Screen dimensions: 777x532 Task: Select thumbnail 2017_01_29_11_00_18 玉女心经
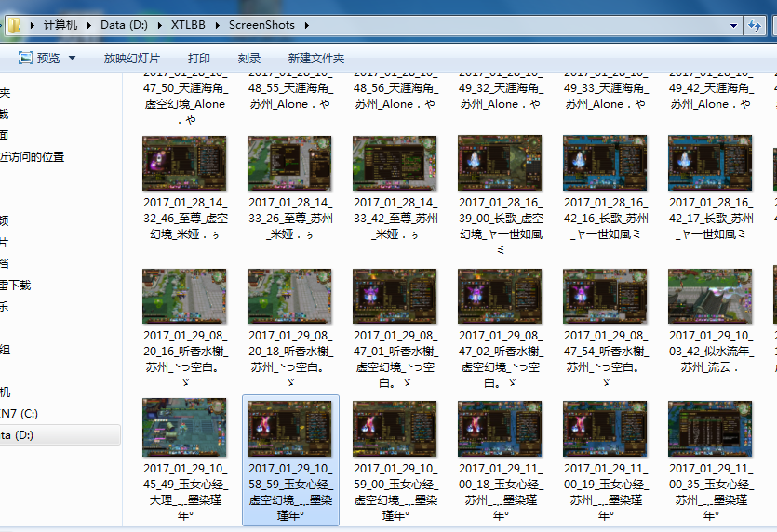(500, 429)
